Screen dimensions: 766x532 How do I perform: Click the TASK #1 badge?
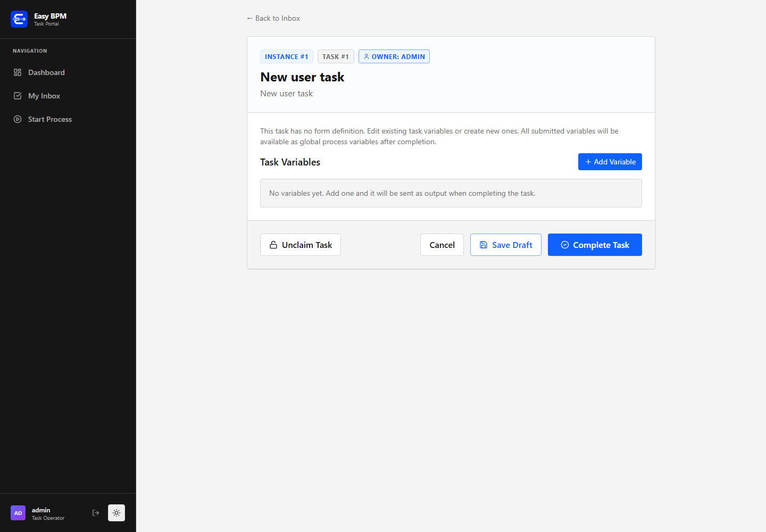(336, 56)
